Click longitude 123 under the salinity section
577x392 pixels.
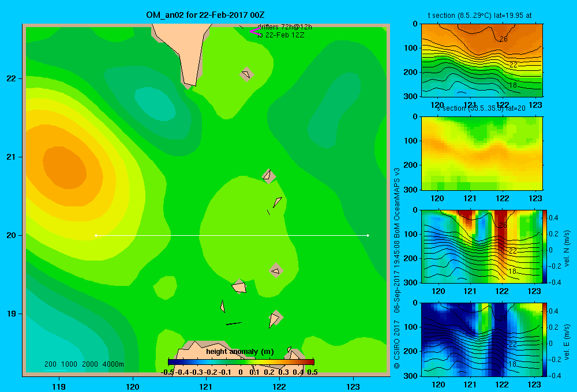click(x=535, y=198)
